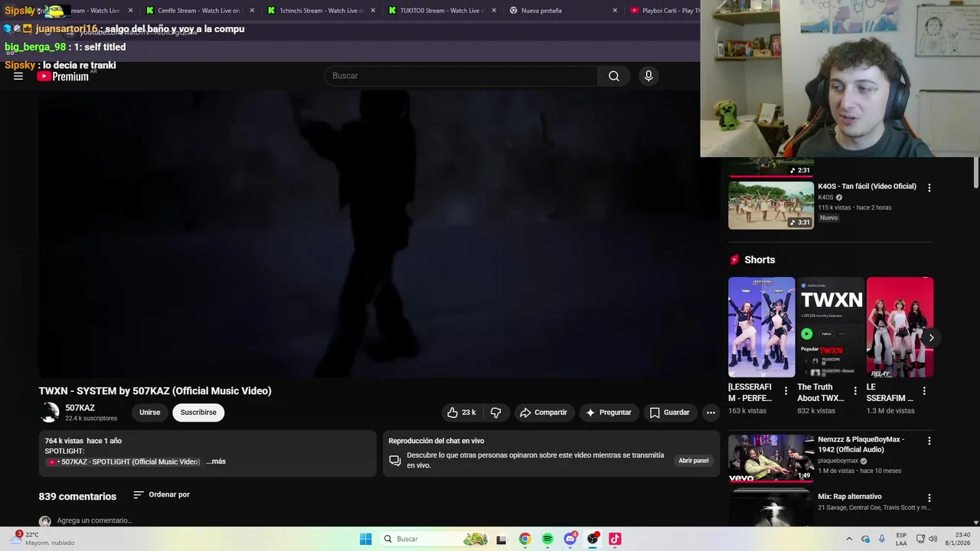Image resolution: width=980 pixels, height=551 pixels.
Task: Open the ESP LAA language switcher
Action: point(902,539)
